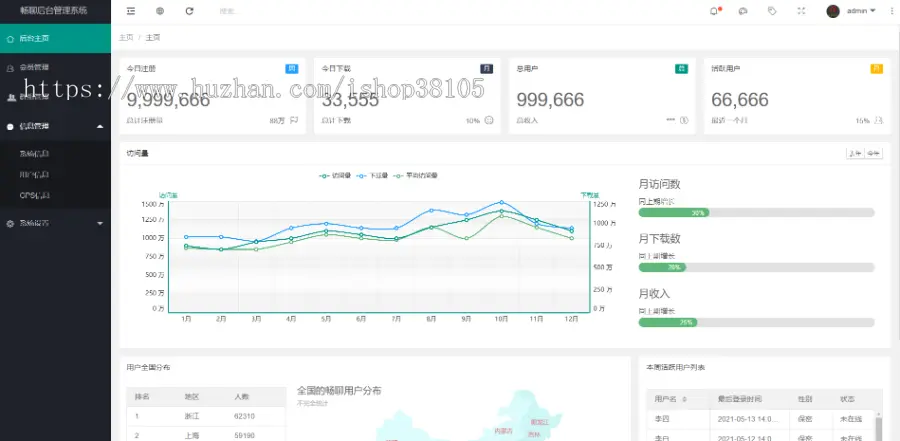Expand the 系统设置 sidebar section arrow
The height and width of the screenshot is (441, 900).
pos(100,223)
